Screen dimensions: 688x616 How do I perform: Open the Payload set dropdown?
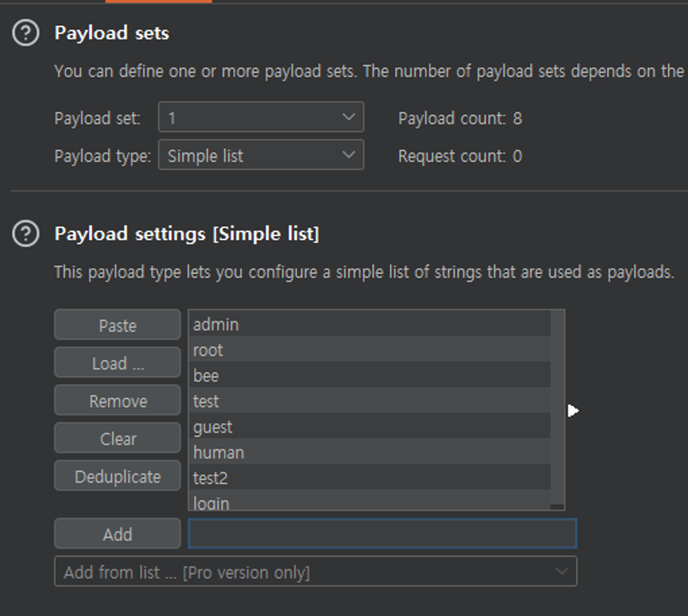coord(261,117)
